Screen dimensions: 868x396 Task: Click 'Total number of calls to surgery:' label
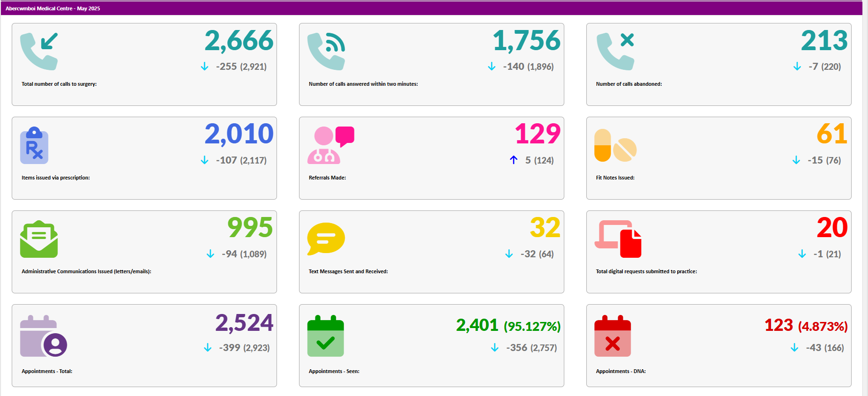(x=59, y=84)
